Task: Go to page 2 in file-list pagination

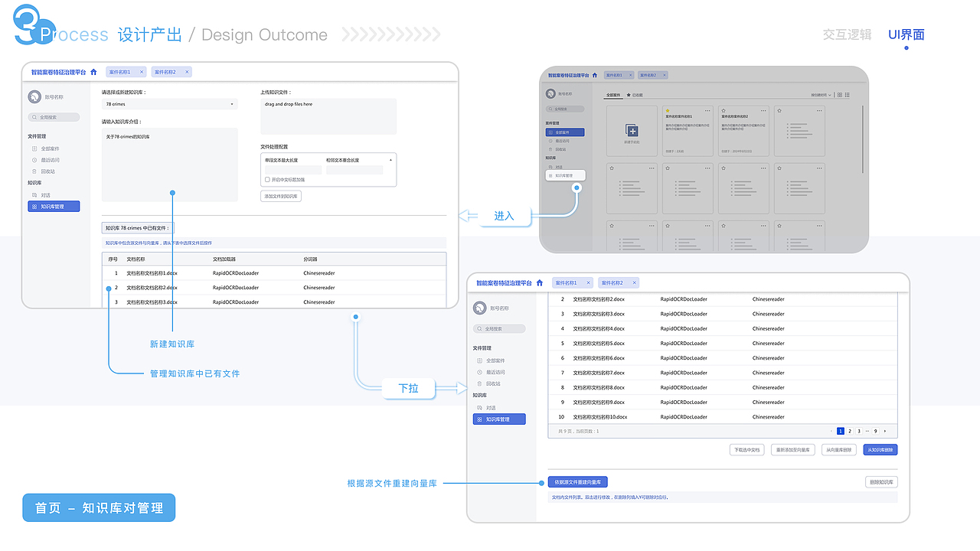Action: (850, 431)
